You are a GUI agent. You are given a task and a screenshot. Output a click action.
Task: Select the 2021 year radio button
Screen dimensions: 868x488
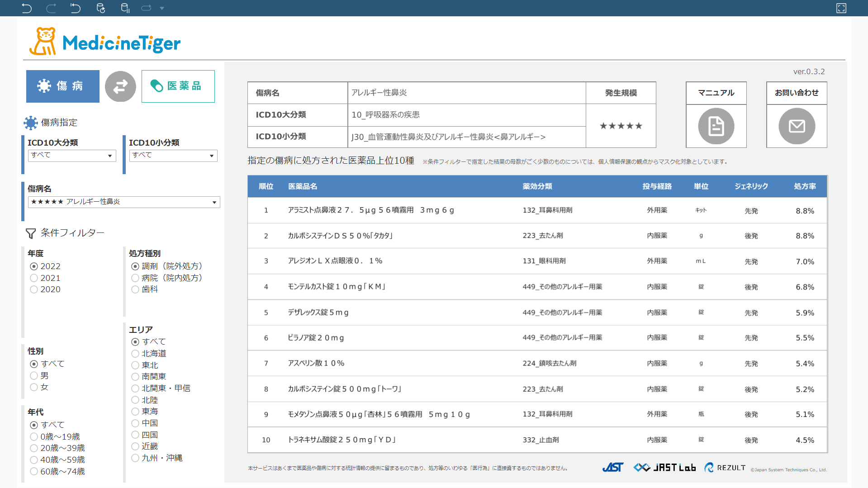pyautogui.click(x=34, y=278)
